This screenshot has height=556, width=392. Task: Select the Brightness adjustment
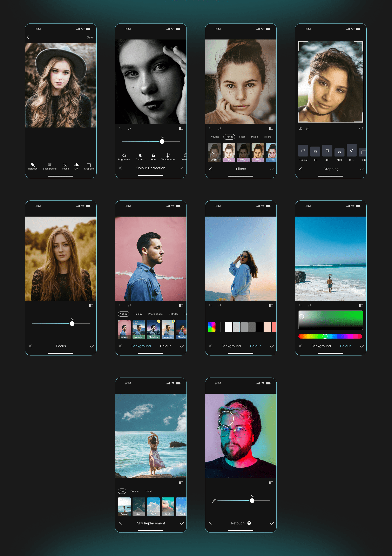coord(124,157)
